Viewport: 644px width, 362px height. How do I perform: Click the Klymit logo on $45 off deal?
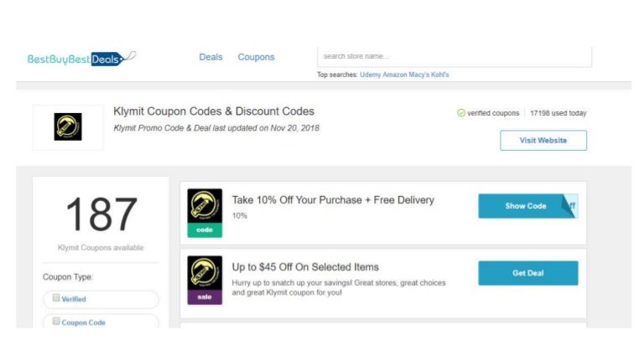tap(205, 272)
